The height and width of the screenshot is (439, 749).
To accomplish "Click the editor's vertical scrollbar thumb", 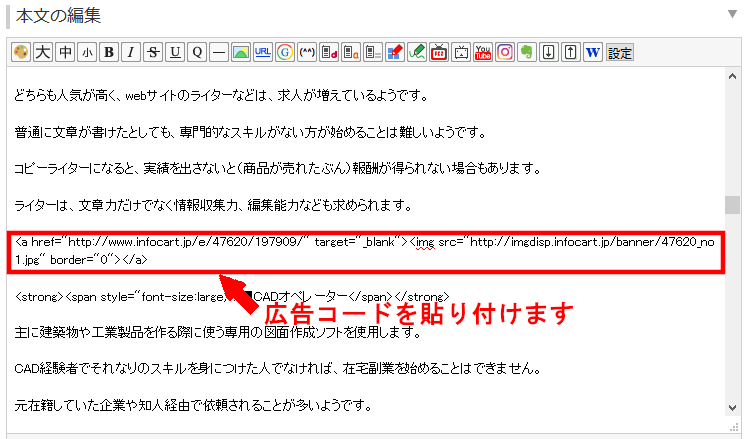I will point(732,205).
